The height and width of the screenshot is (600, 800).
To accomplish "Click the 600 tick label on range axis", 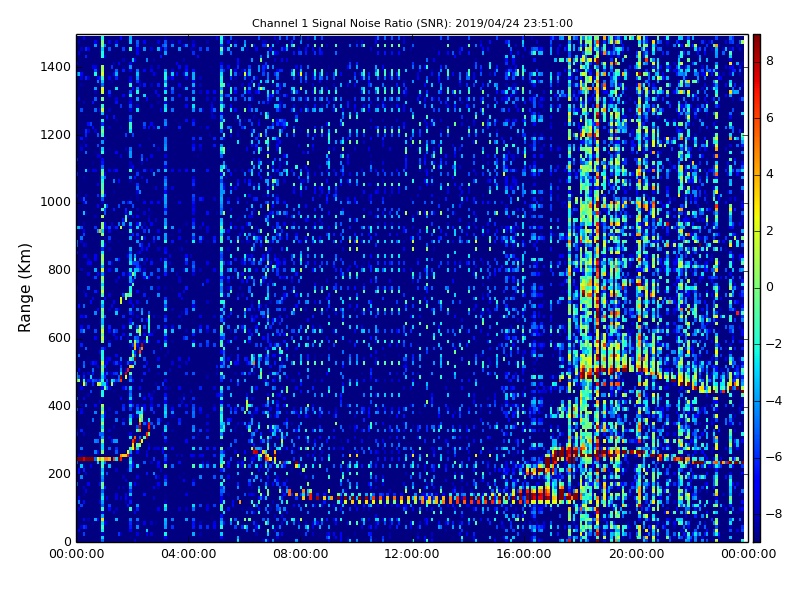I will click(x=59, y=338).
